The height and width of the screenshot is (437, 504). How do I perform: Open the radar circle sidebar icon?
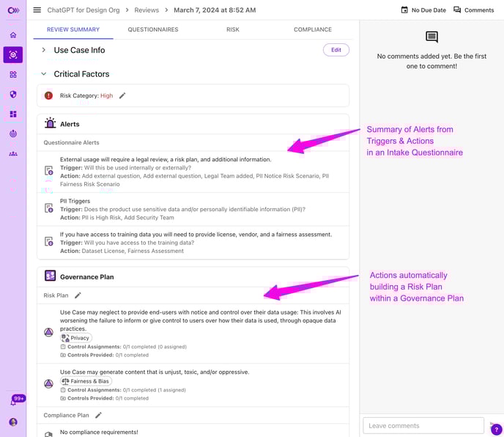click(x=13, y=133)
